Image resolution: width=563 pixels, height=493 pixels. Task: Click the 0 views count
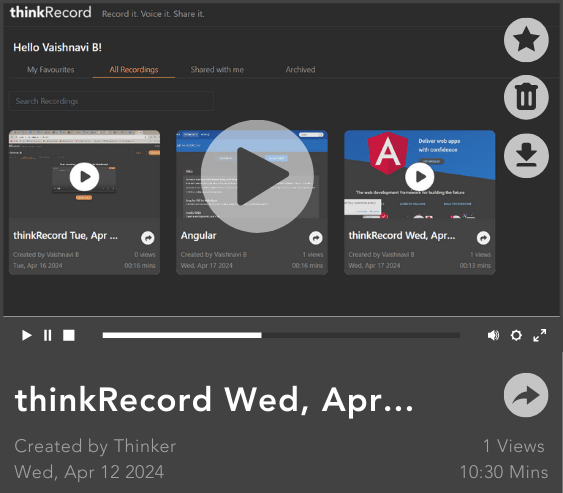pyautogui.click(x=145, y=255)
